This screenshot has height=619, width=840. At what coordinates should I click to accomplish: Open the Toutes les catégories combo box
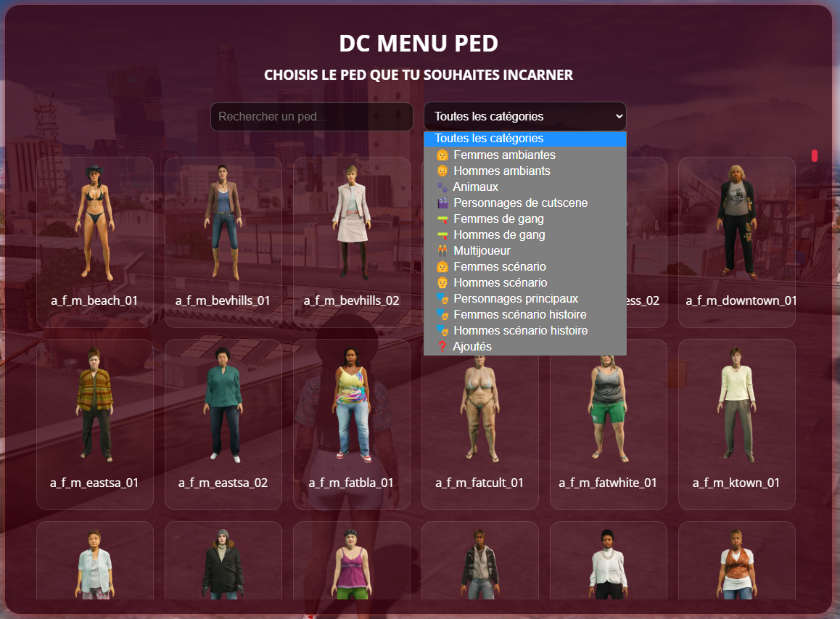pyautogui.click(x=525, y=116)
